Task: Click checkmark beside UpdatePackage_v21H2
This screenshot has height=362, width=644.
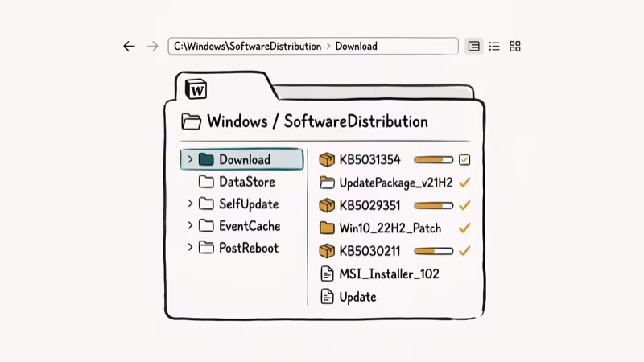Action: (x=464, y=183)
